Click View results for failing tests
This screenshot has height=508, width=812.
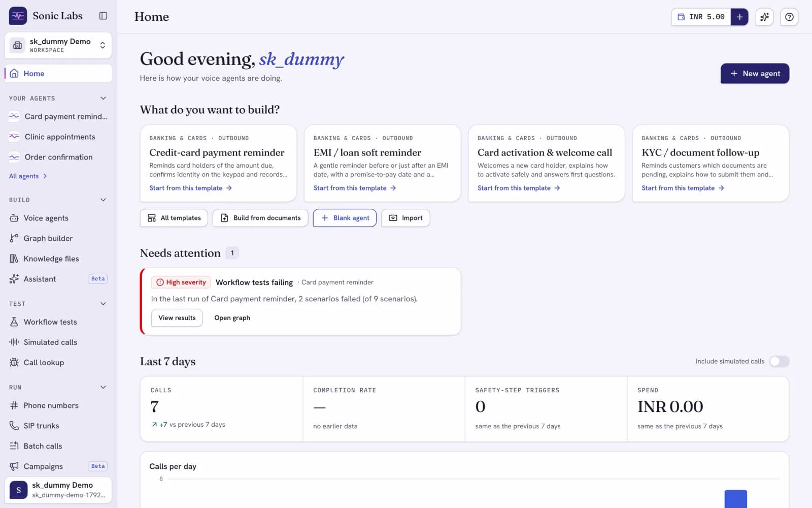pos(177,318)
